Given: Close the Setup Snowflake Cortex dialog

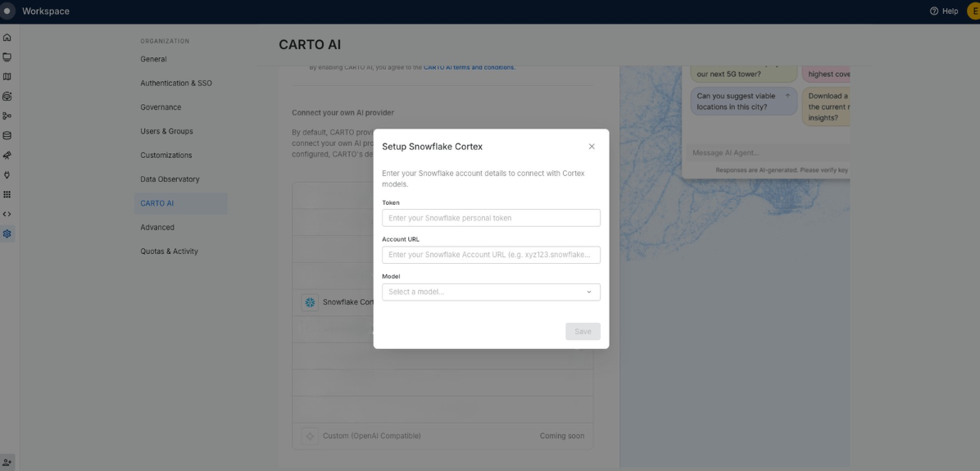Looking at the screenshot, I should tap(592, 147).
